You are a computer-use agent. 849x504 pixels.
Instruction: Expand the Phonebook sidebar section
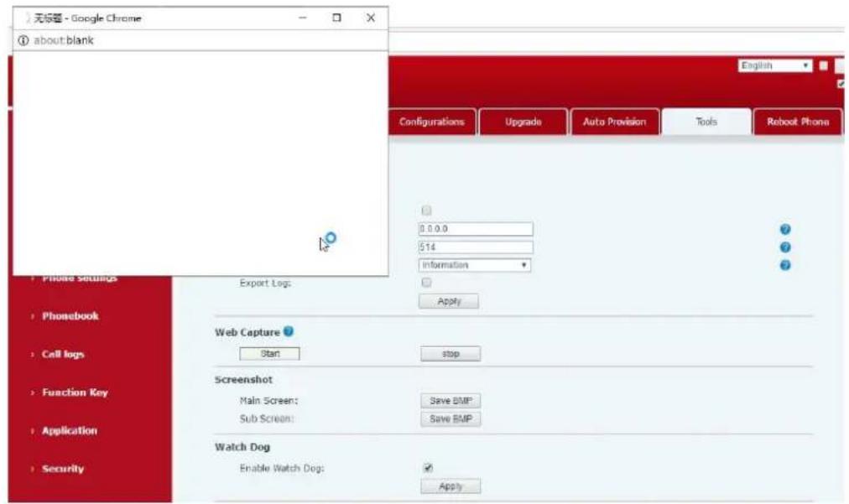coord(70,315)
